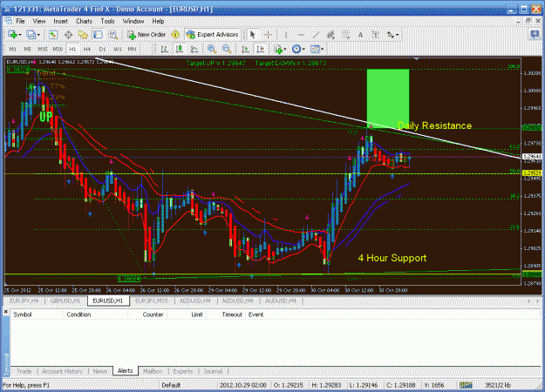Click the New Order button

click(x=146, y=34)
